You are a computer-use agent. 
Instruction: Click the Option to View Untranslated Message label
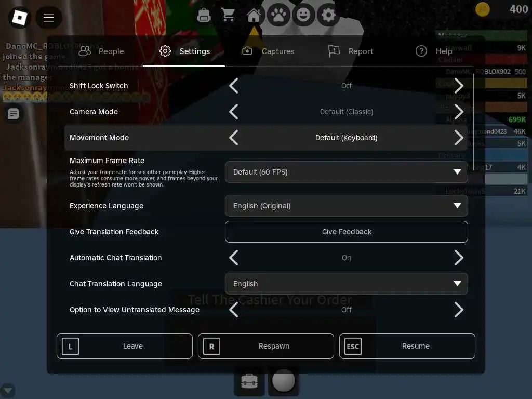point(135,310)
